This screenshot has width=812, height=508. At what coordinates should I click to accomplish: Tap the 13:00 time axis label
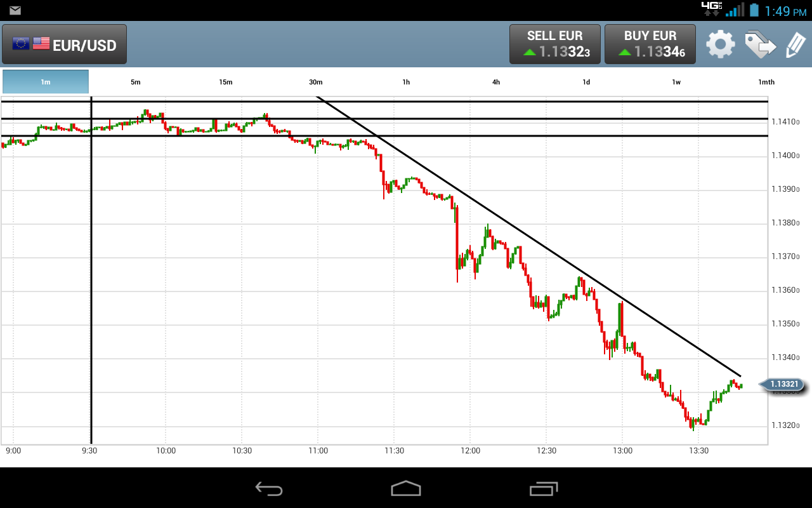point(622,451)
